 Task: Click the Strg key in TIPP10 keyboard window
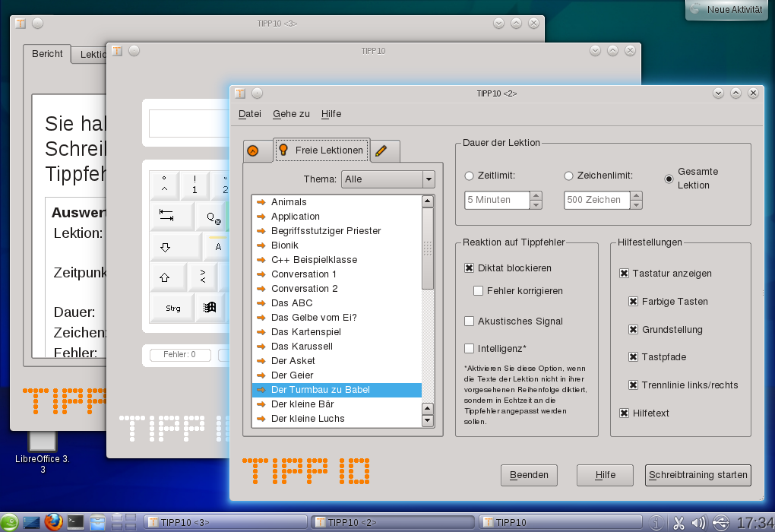pyautogui.click(x=173, y=308)
